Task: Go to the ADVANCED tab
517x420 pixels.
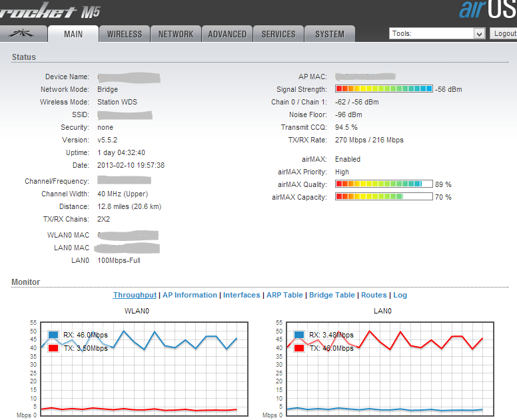Action: (x=227, y=34)
